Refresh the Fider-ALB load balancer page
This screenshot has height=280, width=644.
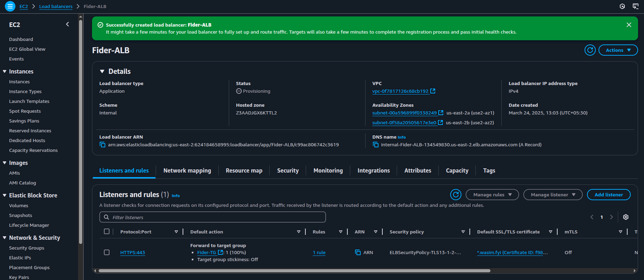pyautogui.click(x=590, y=50)
